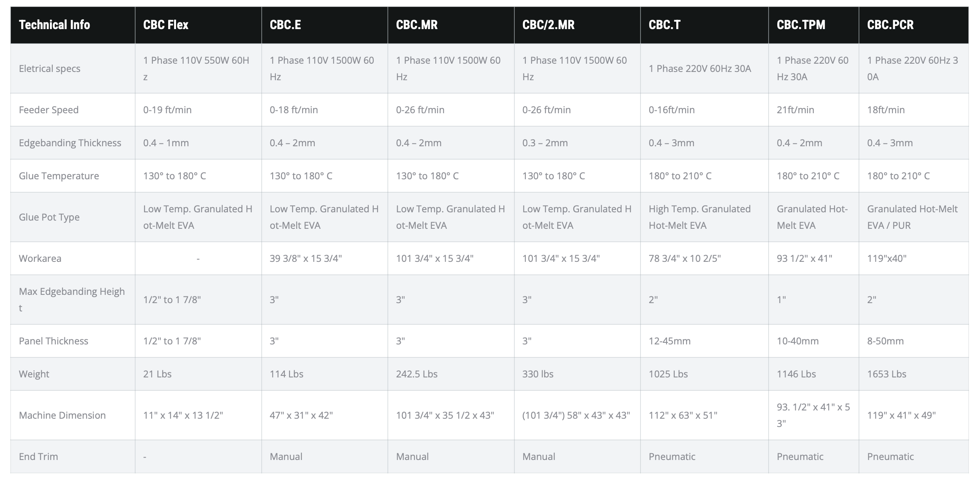This screenshot has width=980, height=482.
Task: Select the CBC/2.MR column header
Action: 548,25
